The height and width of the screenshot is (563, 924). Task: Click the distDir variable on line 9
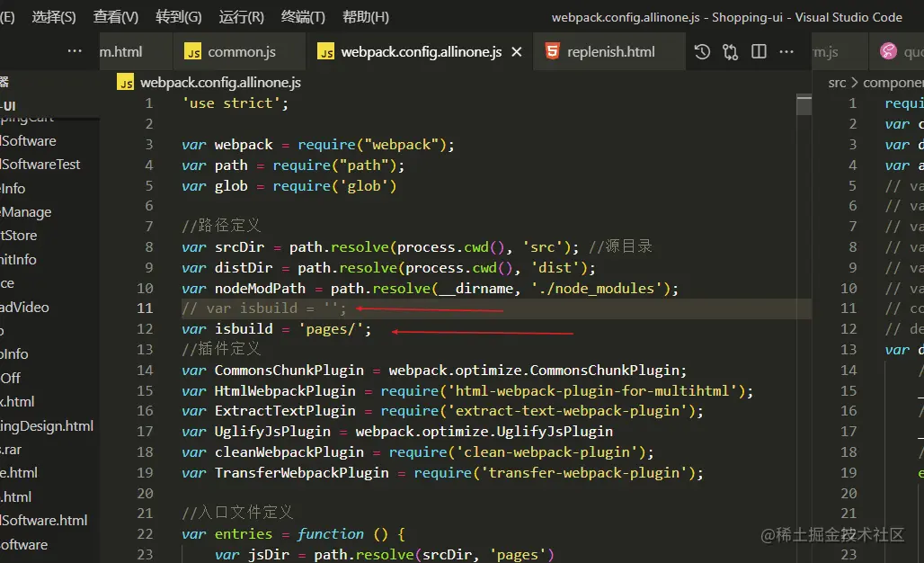tap(244, 268)
